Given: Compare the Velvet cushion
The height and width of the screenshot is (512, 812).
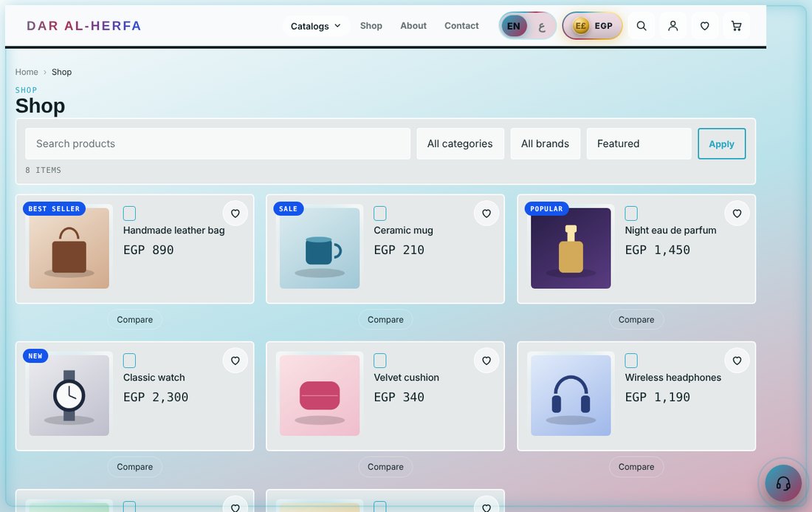Looking at the screenshot, I should 385,467.
